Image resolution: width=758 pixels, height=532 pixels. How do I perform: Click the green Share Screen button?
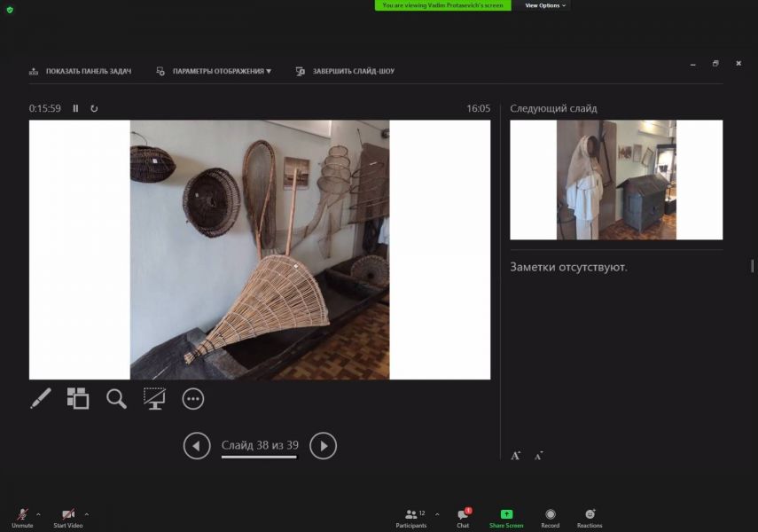[506, 518]
